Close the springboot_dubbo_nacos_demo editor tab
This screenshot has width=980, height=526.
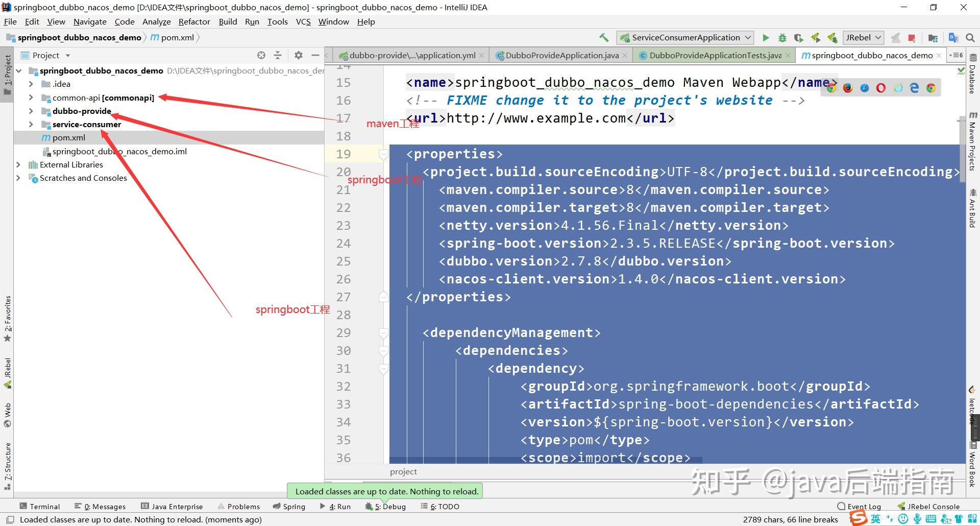[939, 55]
